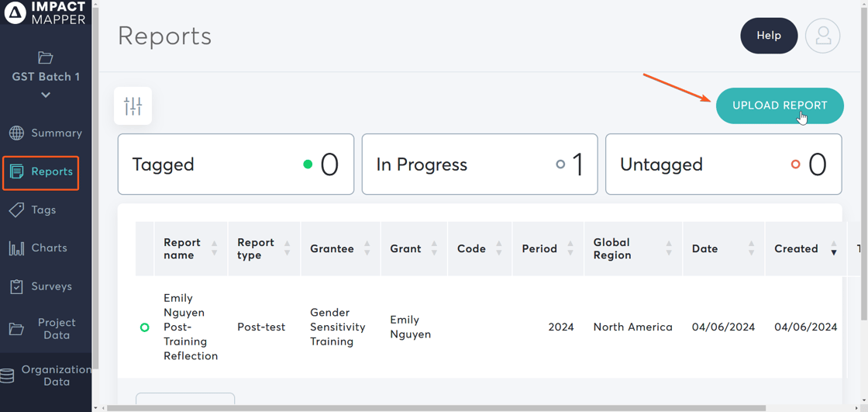Sort the table by Created column
Screen dimensions: 868x412
(833, 248)
